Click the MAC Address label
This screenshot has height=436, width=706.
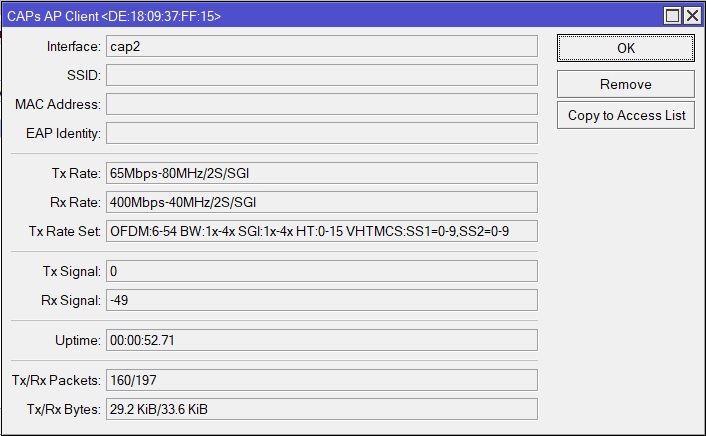coord(58,104)
